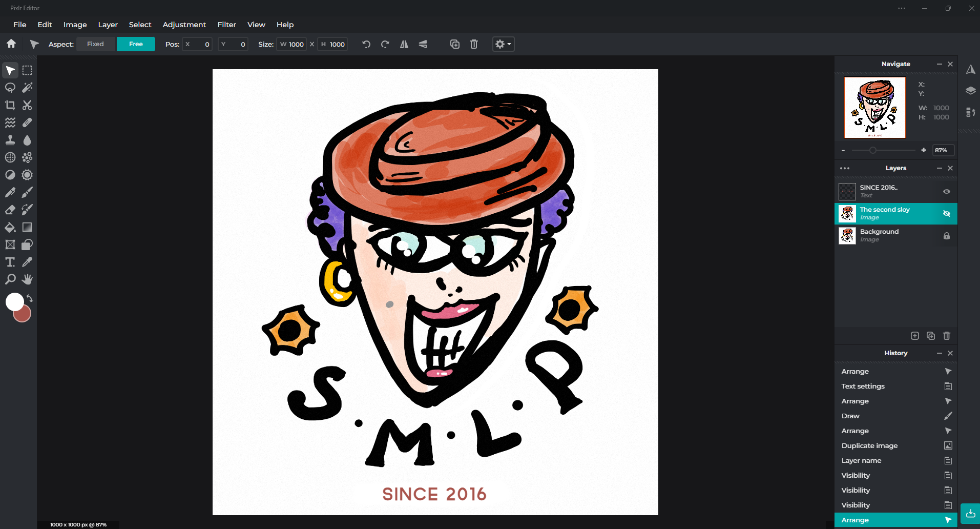The height and width of the screenshot is (529, 980).
Task: Click the zoom-in plus button in Navigate
Action: [924, 150]
